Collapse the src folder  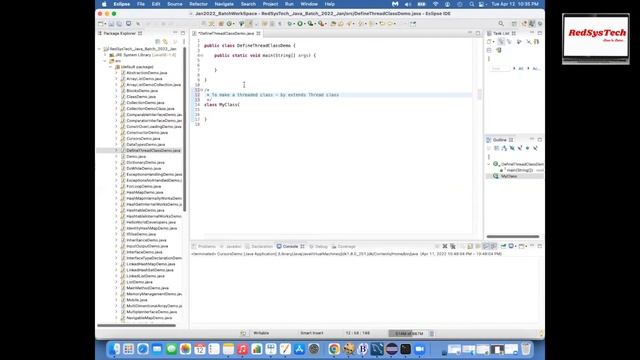click(105, 61)
